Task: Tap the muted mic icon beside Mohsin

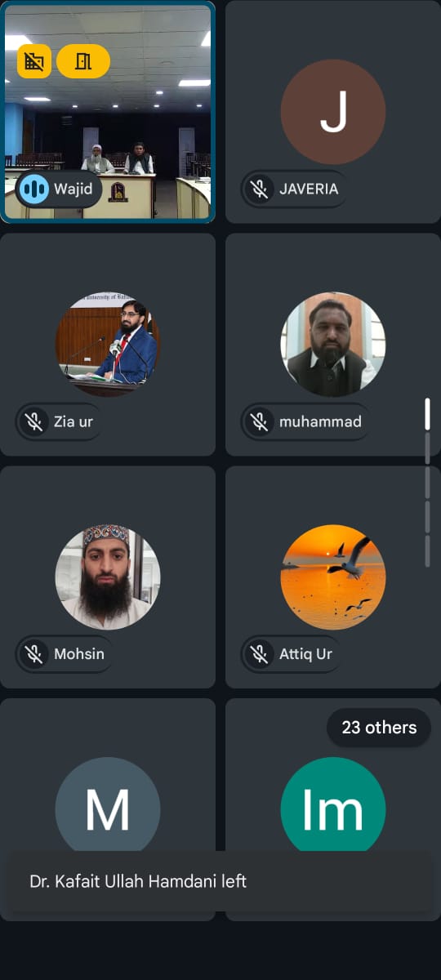Action: click(34, 654)
